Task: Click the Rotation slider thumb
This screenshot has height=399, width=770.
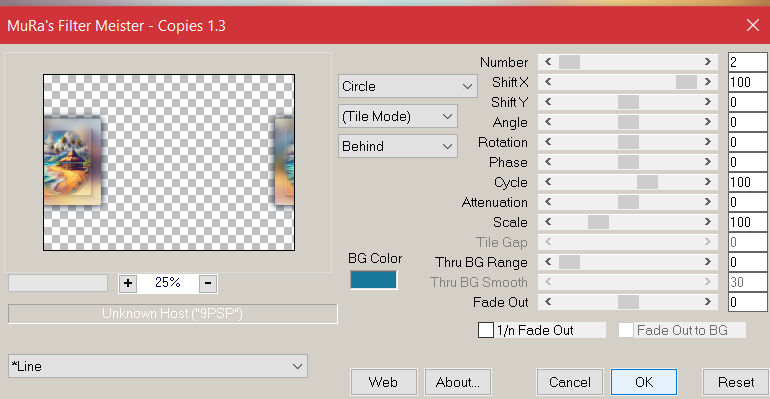Action: coord(628,142)
